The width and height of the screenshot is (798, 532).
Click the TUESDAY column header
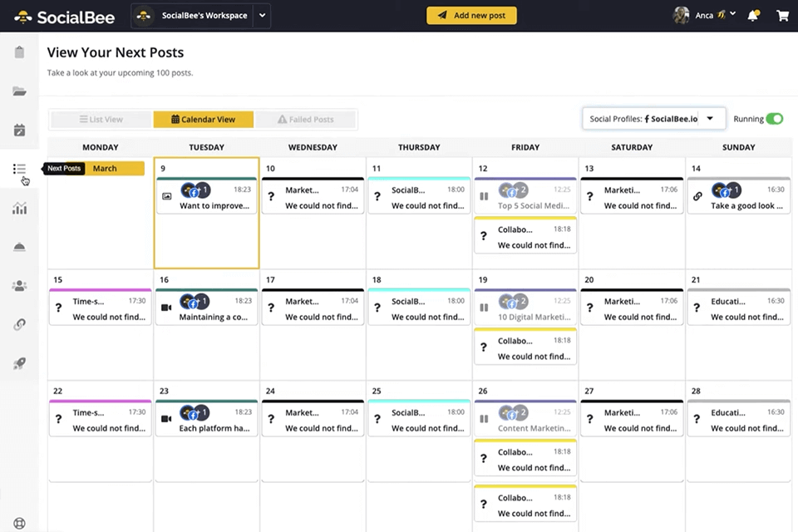click(207, 147)
